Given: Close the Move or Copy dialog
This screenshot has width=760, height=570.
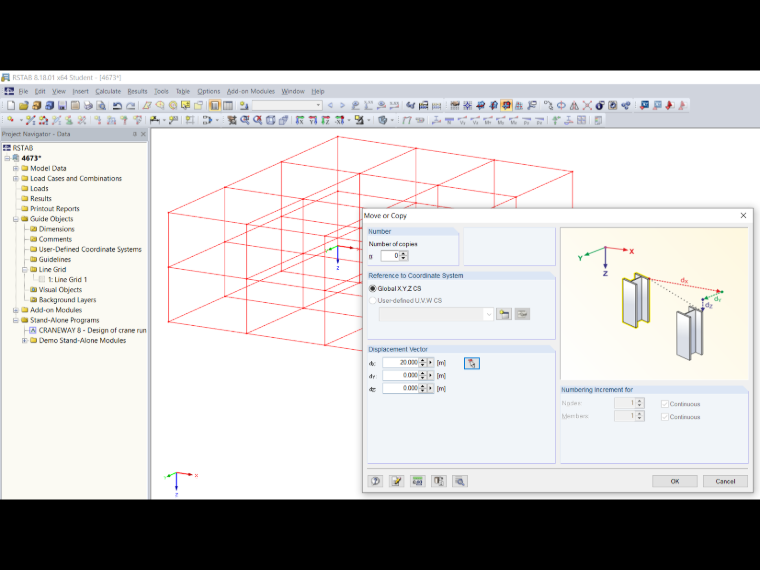Looking at the screenshot, I should click(743, 216).
